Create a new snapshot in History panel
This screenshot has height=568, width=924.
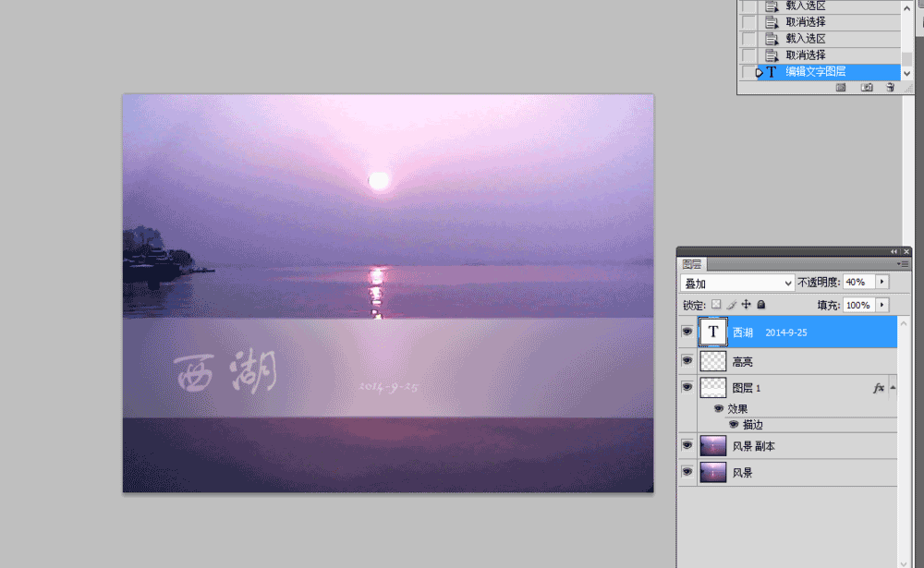click(867, 87)
